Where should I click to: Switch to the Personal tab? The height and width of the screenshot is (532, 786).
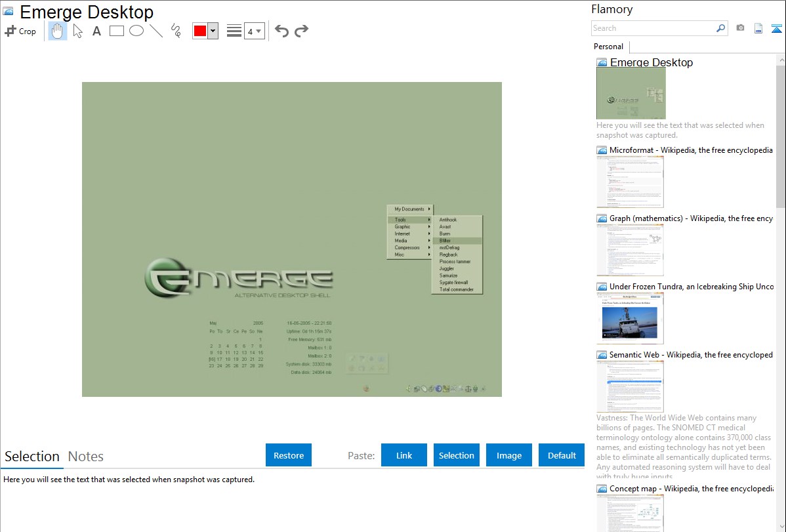coord(609,47)
